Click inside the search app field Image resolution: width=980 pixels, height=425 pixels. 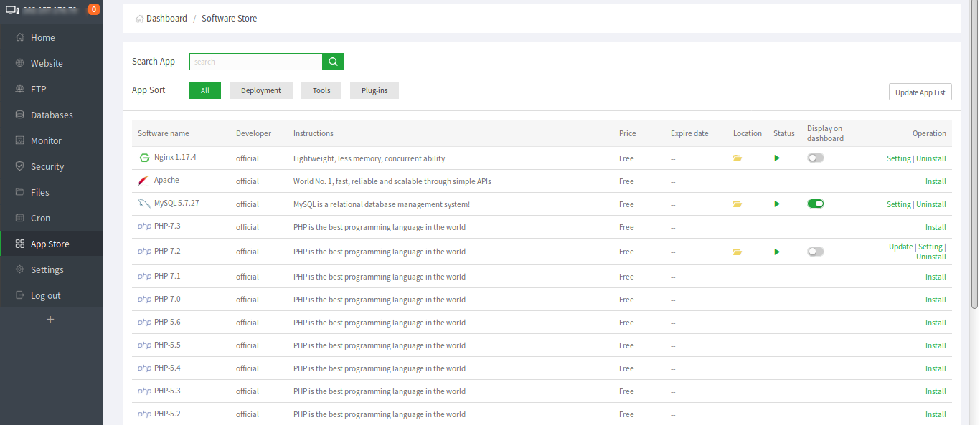[255, 62]
